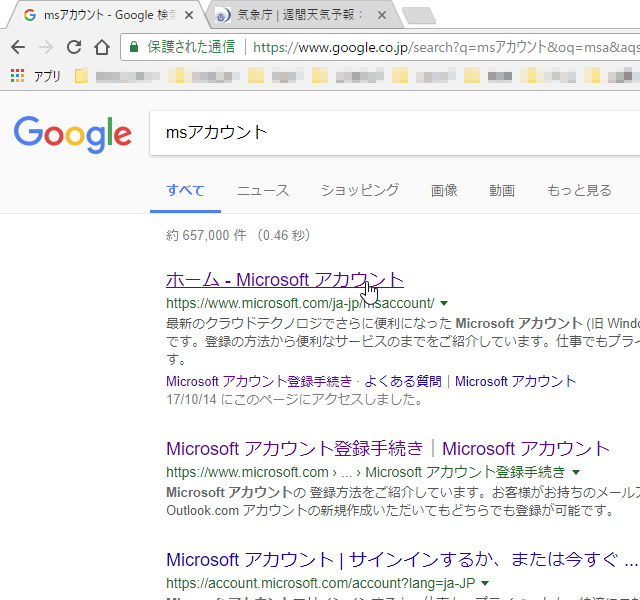Open a new browser tab
The image size is (640, 600).
tap(419, 16)
